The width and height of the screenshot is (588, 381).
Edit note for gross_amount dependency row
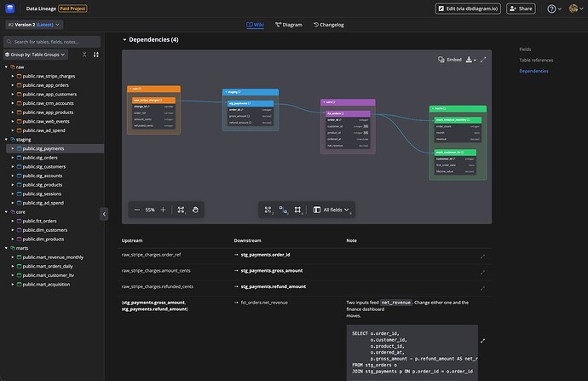point(482,272)
